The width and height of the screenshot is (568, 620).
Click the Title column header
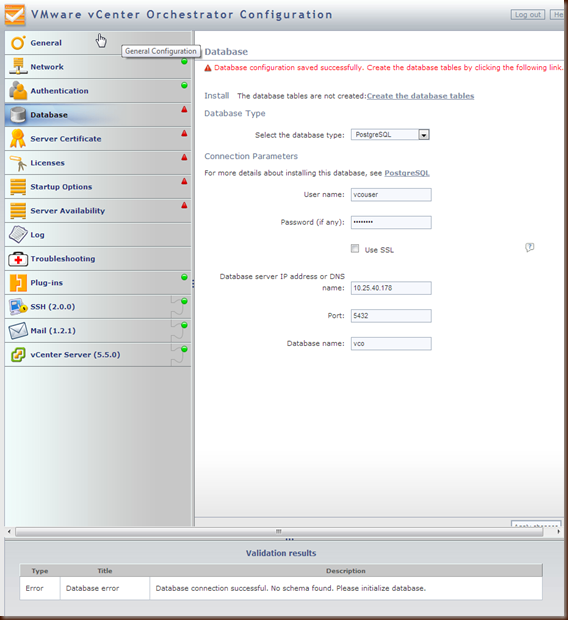click(105, 571)
